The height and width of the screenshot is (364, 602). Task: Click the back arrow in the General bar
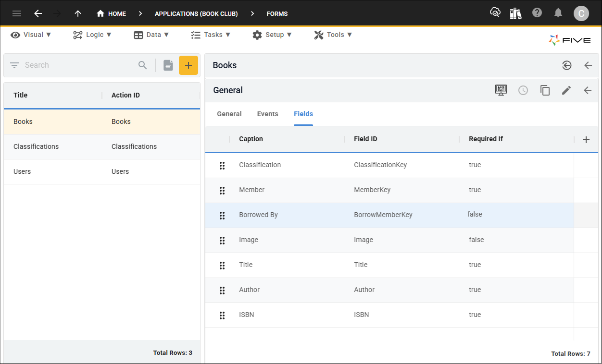(588, 90)
